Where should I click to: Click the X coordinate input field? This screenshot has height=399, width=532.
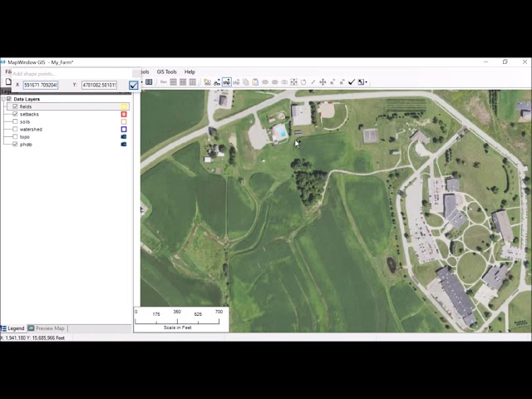(41, 85)
